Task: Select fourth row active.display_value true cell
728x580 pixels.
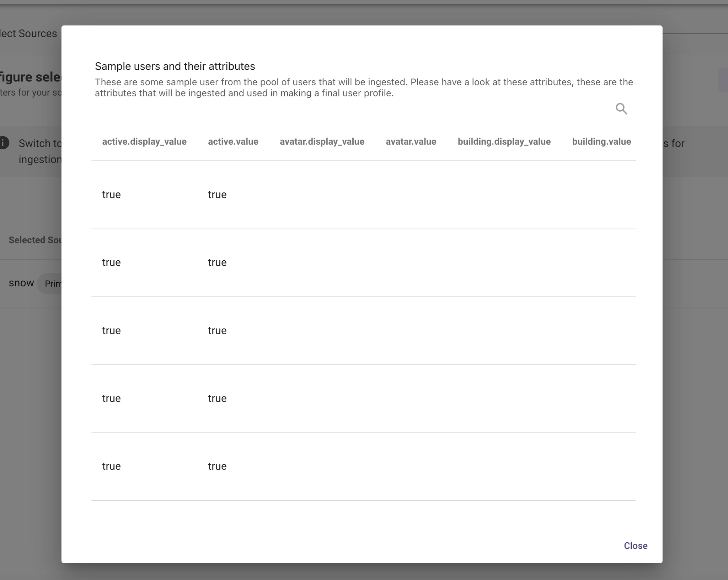Action: (x=111, y=398)
